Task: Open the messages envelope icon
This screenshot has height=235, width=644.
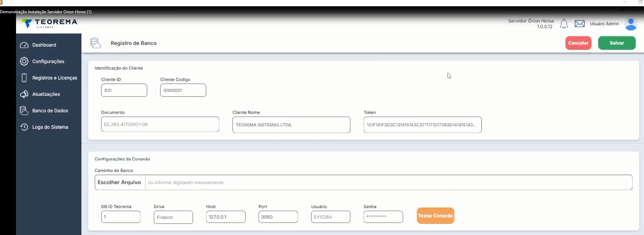Action: pyautogui.click(x=580, y=24)
